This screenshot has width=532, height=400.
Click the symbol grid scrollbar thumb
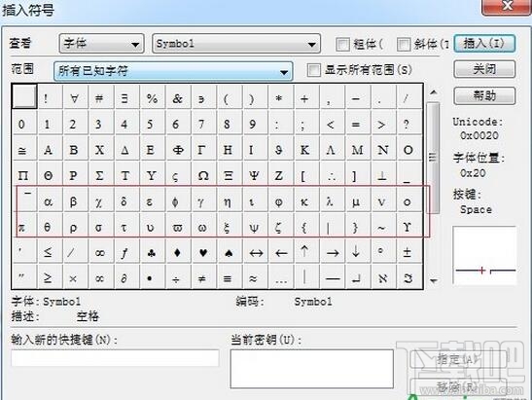(x=433, y=158)
